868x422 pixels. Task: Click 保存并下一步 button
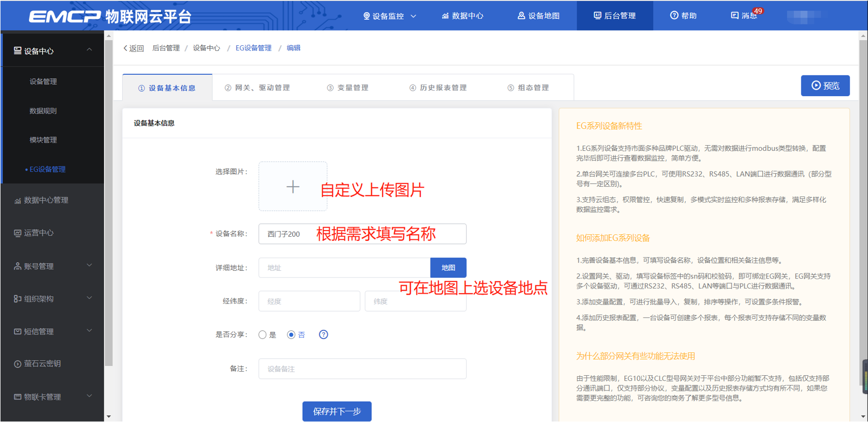pyautogui.click(x=337, y=411)
